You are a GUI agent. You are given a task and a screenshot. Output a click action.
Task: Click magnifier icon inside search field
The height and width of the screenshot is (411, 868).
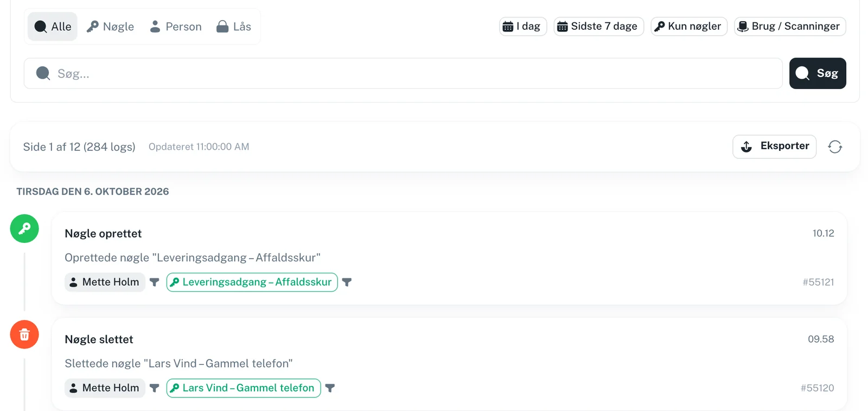pos(43,73)
